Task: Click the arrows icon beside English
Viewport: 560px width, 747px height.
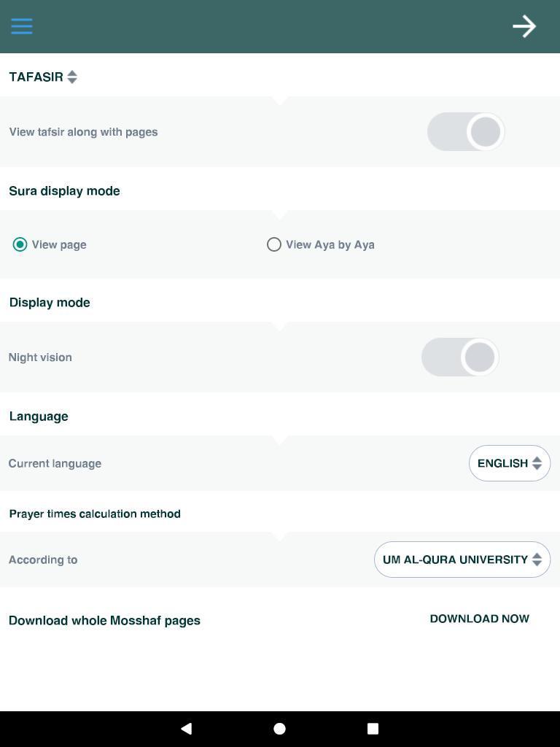Action: tap(537, 463)
